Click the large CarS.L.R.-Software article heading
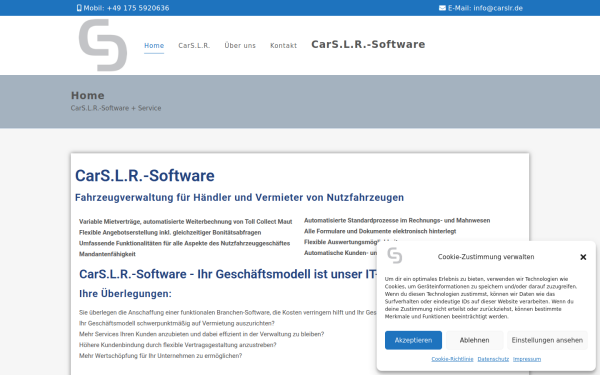 [145, 176]
